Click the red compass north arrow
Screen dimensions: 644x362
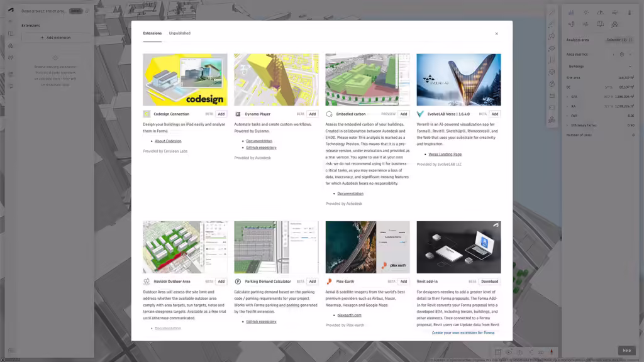[552, 352]
